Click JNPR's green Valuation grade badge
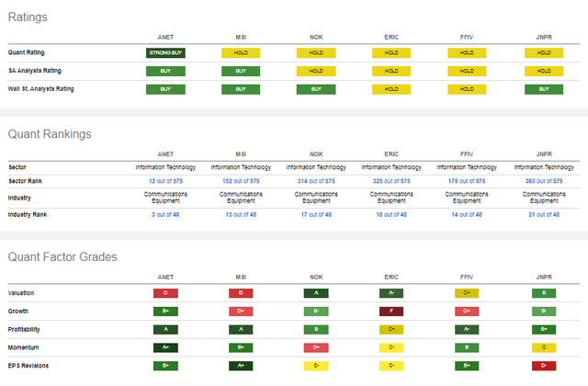This screenshot has height=386, width=588. 544,293
